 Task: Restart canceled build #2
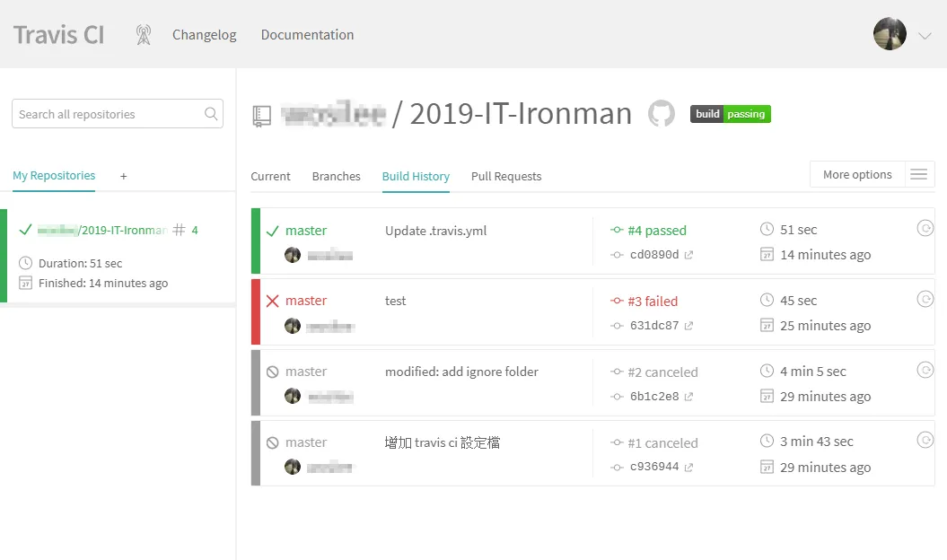925,370
